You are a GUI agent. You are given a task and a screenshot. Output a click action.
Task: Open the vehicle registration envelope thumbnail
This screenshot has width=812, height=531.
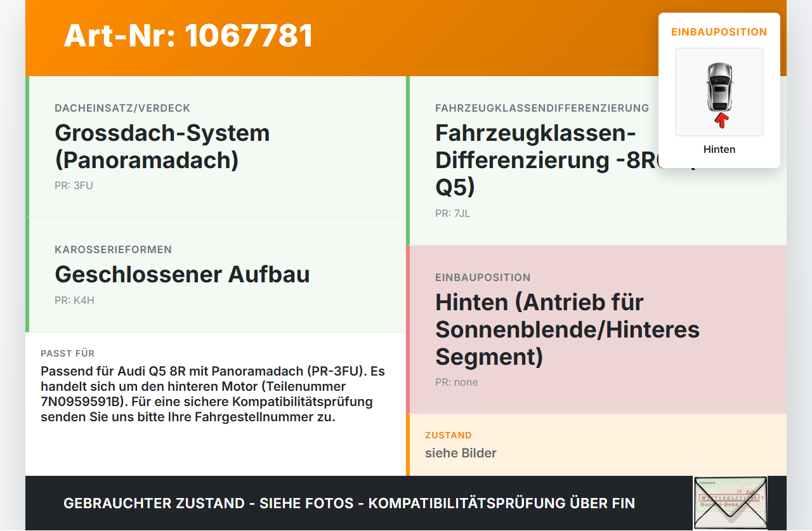click(x=730, y=503)
